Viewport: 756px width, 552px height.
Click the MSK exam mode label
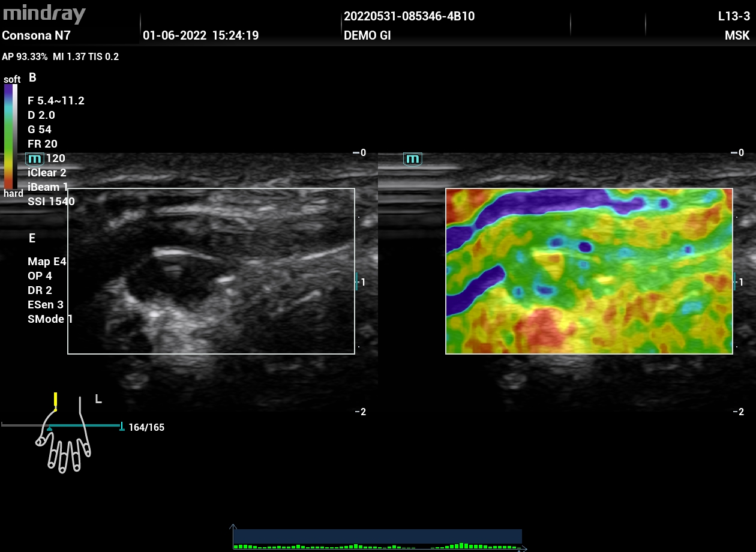pyautogui.click(x=737, y=36)
